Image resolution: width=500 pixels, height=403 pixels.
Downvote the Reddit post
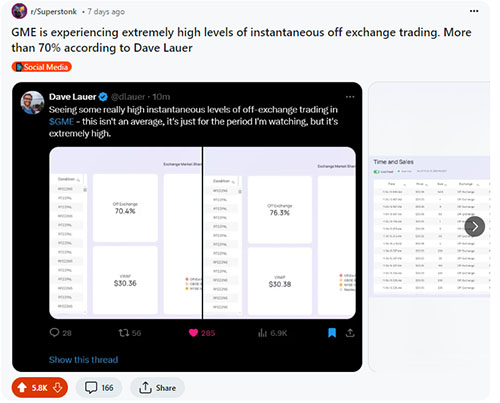pos(58,388)
